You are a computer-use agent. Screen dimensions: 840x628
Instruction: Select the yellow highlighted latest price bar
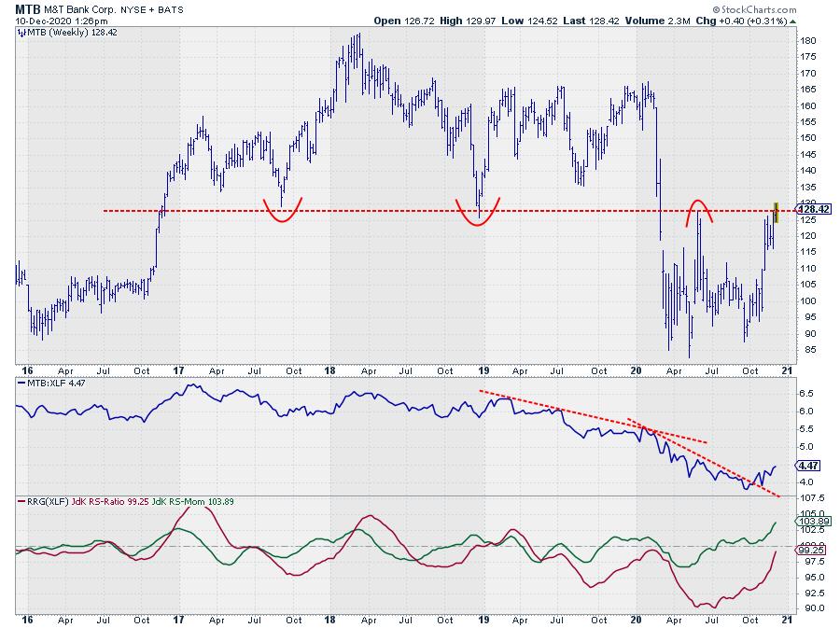coord(776,211)
